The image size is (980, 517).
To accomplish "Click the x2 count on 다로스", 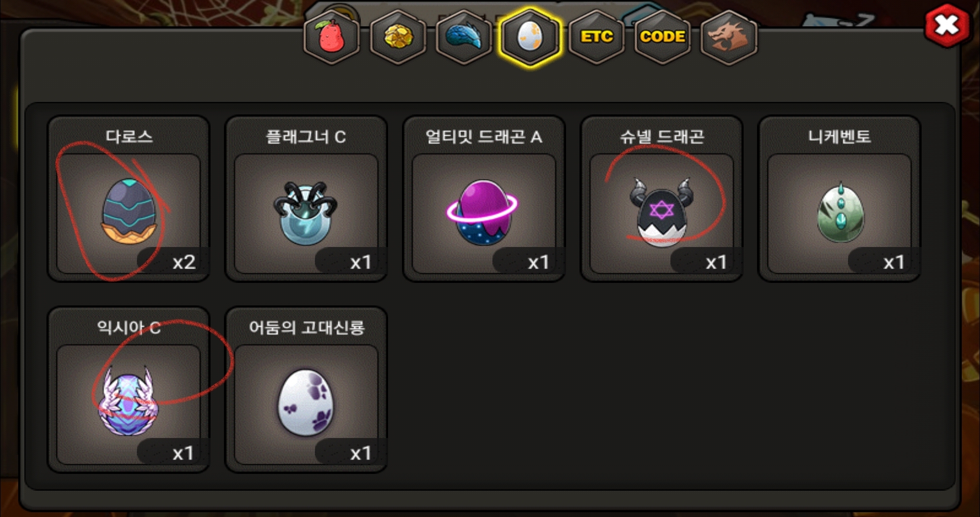I will (x=184, y=262).
